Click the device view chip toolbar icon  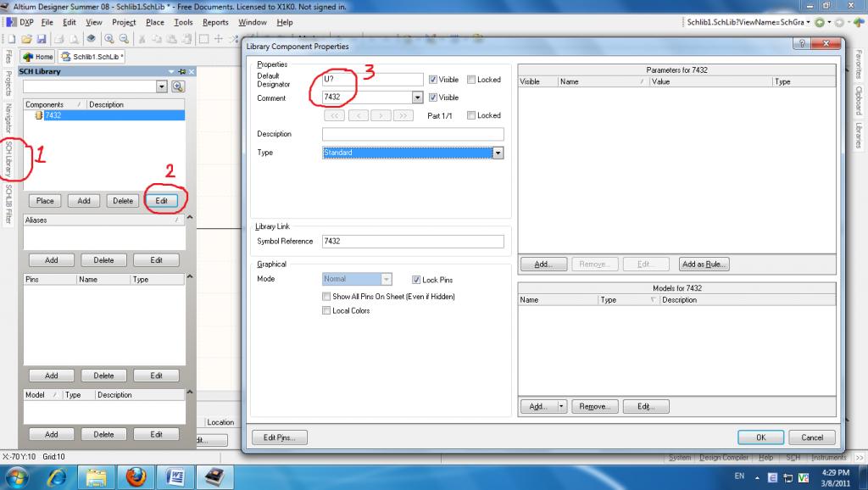[91, 39]
